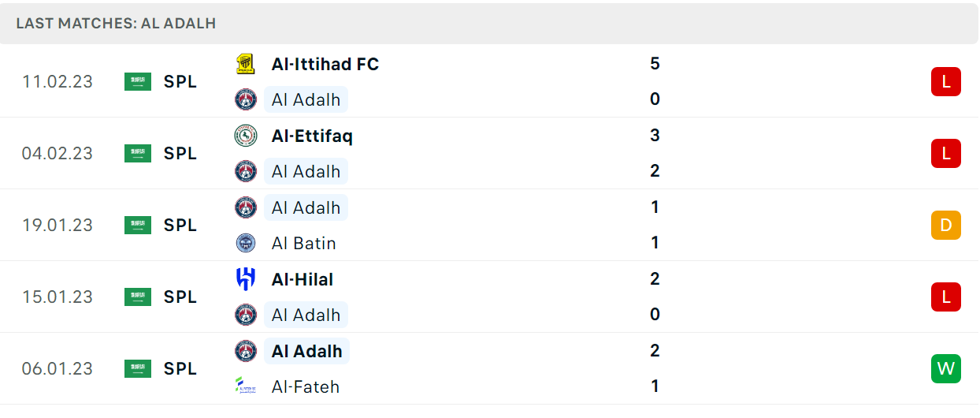Open Al Batin team link

click(304, 243)
